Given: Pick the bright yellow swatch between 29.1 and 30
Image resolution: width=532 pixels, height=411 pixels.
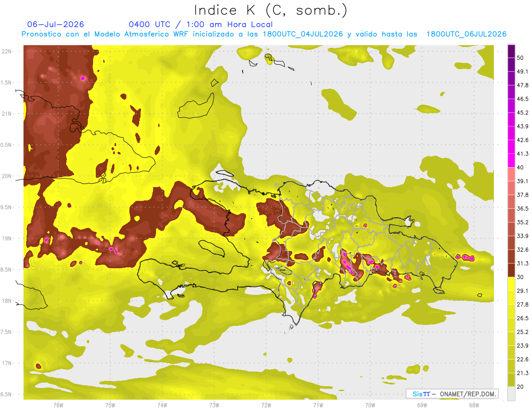Looking at the screenshot, I should (x=511, y=284).
